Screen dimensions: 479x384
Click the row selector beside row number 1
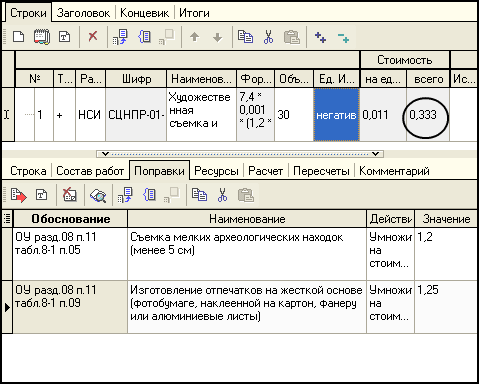click(8, 115)
